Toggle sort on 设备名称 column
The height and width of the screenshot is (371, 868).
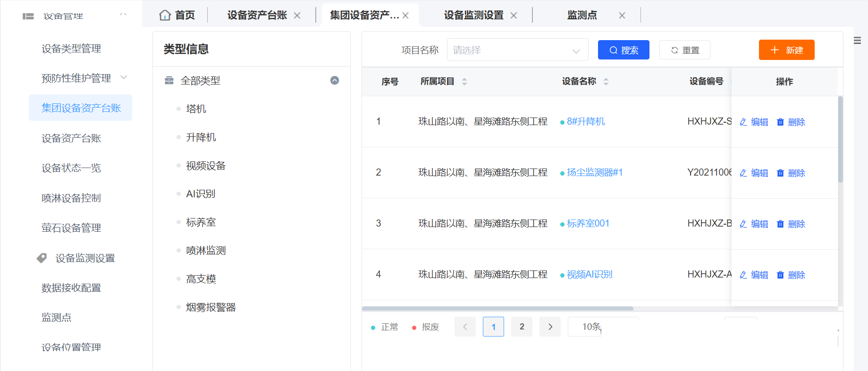click(x=606, y=82)
